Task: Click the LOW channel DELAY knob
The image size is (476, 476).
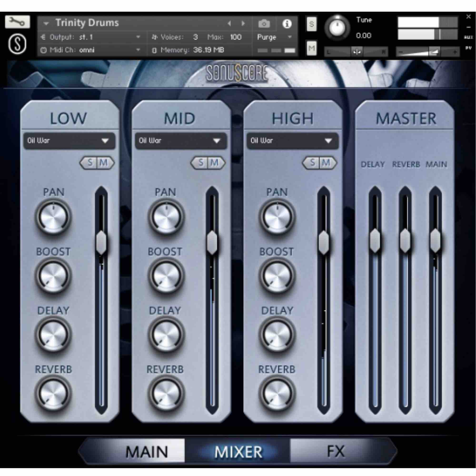Action: pos(54,335)
